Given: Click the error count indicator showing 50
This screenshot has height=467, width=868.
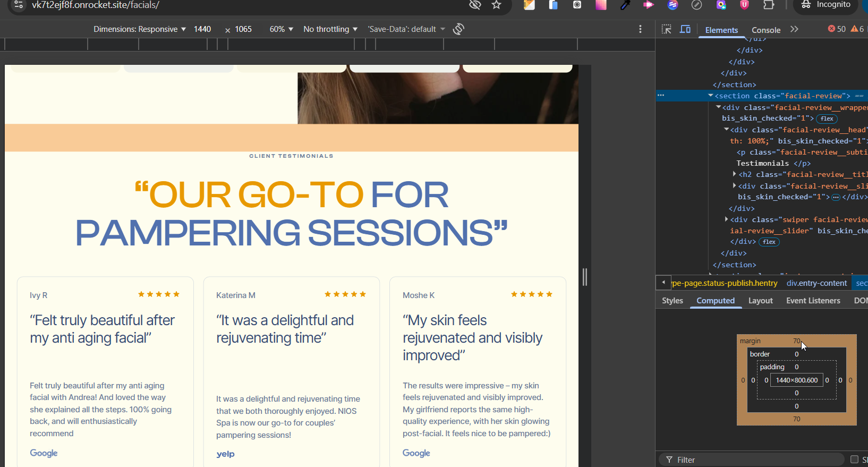Looking at the screenshot, I should click(837, 29).
